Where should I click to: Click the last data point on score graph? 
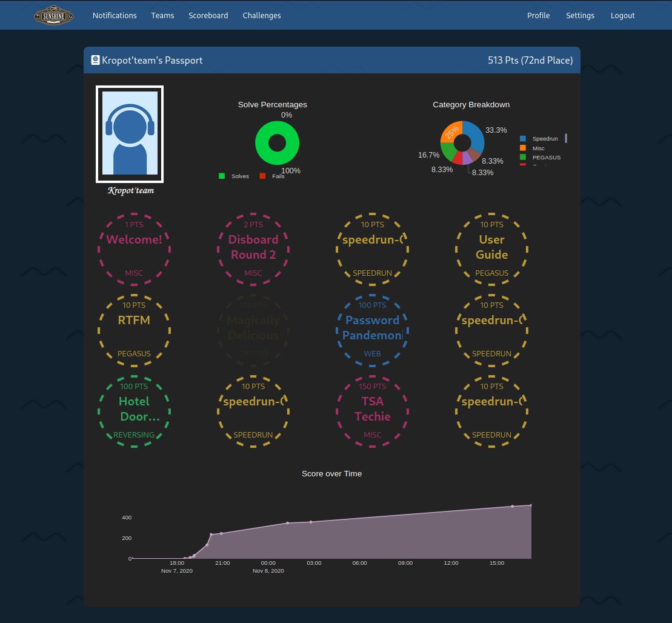[x=531, y=505]
